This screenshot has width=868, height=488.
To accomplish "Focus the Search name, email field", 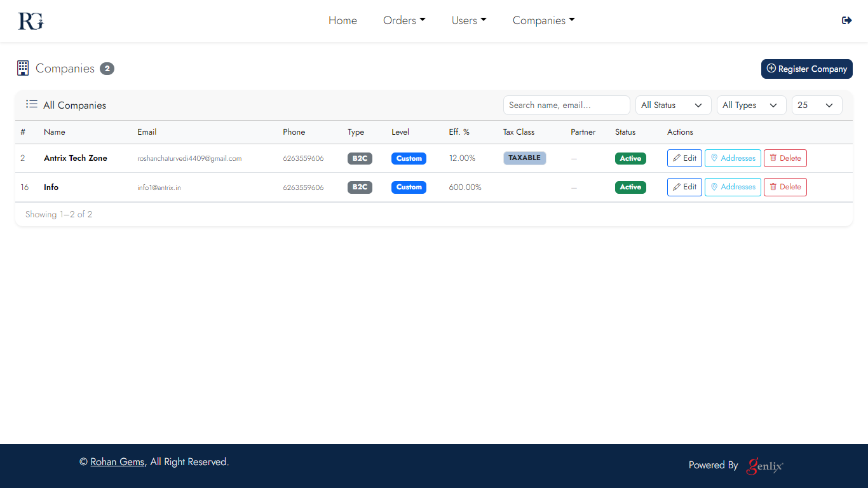I will [566, 105].
